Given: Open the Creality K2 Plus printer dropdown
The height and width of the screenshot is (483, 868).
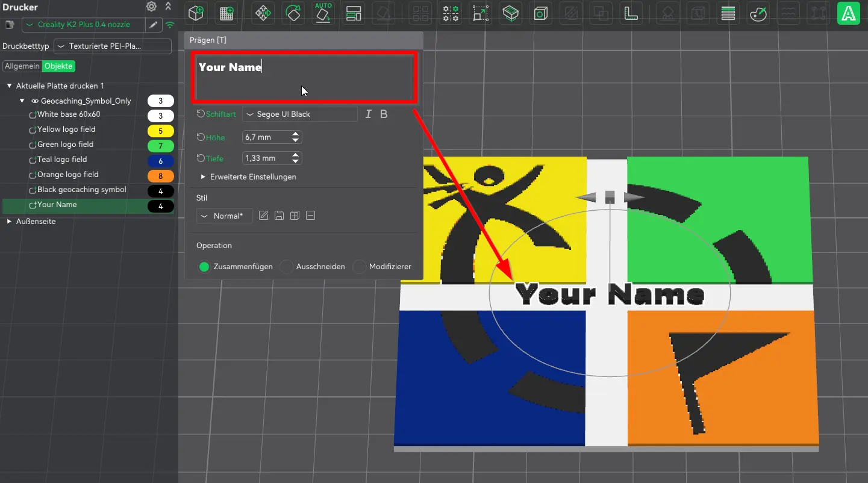Looking at the screenshot, I should tap(84, 25).
